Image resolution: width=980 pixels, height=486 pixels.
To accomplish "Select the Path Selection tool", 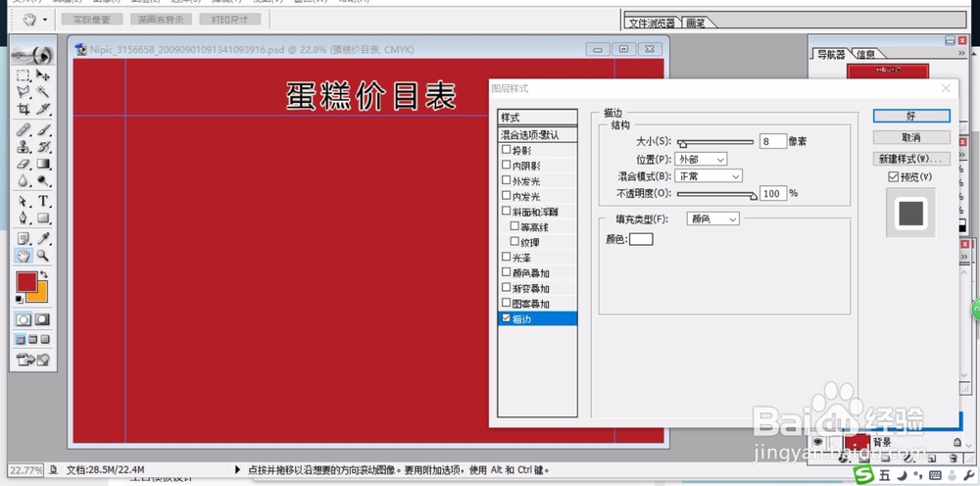I will [x=24, y=201].
